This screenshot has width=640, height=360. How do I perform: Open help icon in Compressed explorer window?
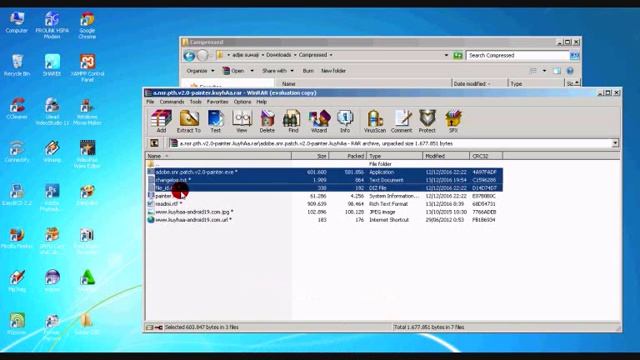coord(570,71)
